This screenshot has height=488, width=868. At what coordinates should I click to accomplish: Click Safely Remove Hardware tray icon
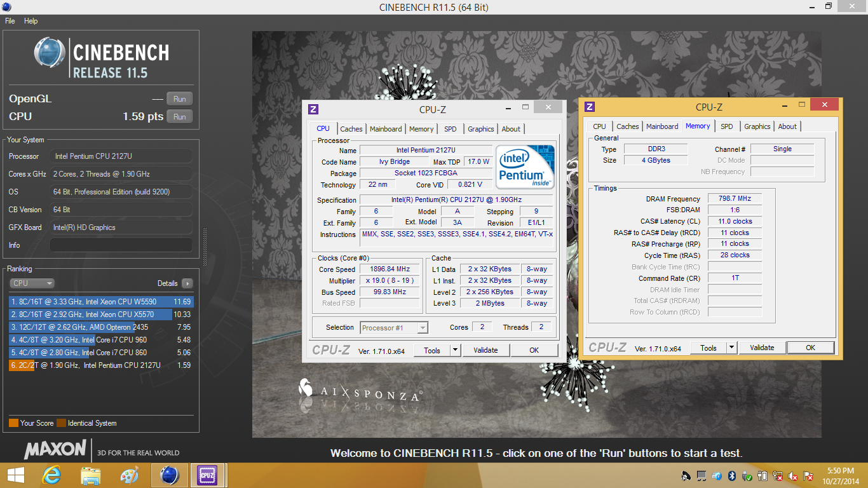pos(747,476)
